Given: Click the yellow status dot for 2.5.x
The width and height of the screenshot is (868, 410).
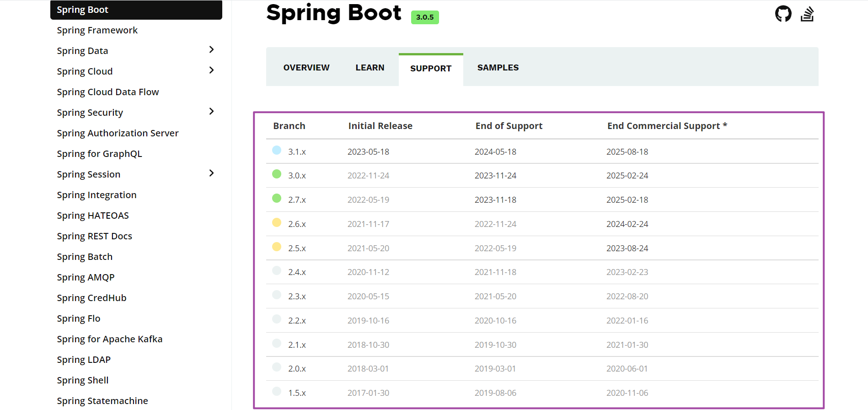Looking at the screenshot, I should tap(277, 247).
